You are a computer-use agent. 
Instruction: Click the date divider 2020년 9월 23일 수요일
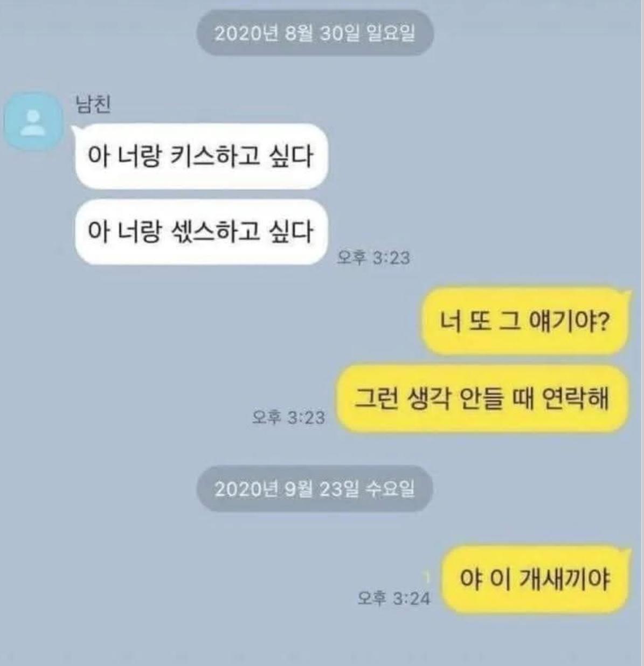click(315, 489)
